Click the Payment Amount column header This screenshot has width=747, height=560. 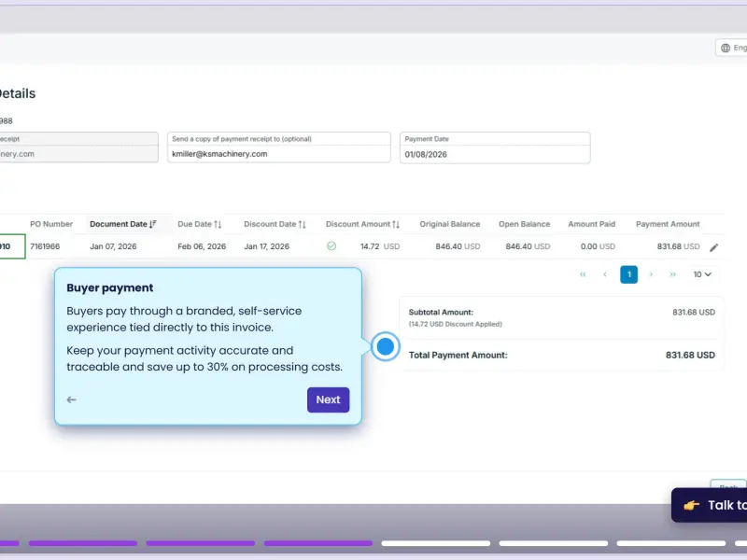point(668,224)
